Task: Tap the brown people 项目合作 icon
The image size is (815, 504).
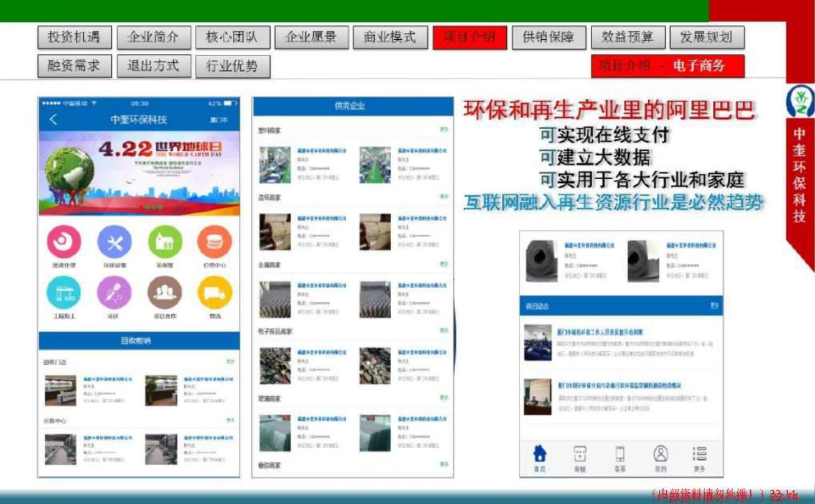Action: tap(165, 292)
